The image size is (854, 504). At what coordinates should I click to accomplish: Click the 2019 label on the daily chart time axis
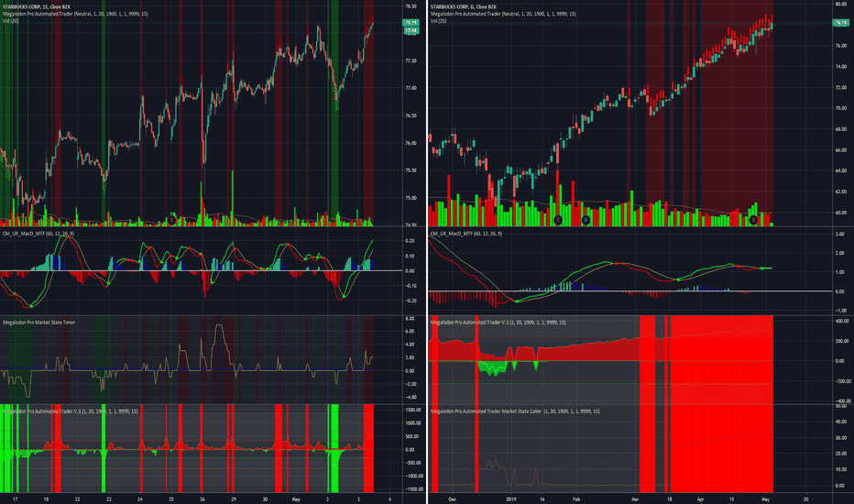(x=511, y=499)
